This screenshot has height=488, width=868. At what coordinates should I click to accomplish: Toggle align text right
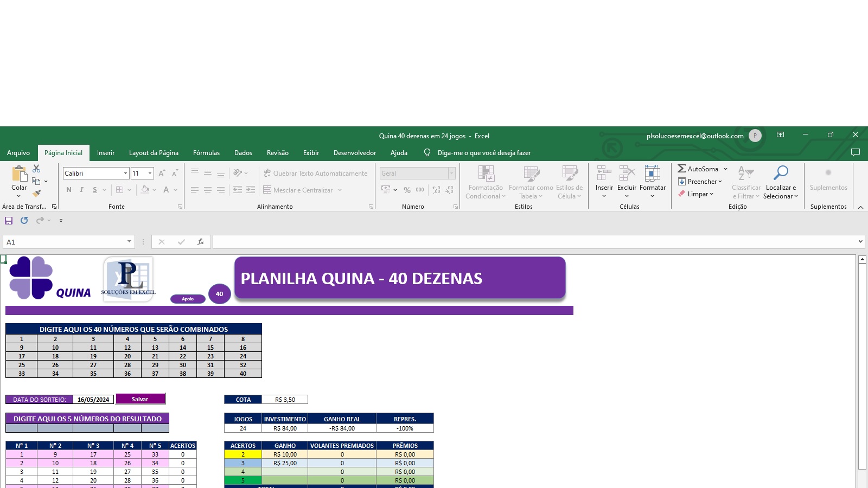click(x=221, y=190)
